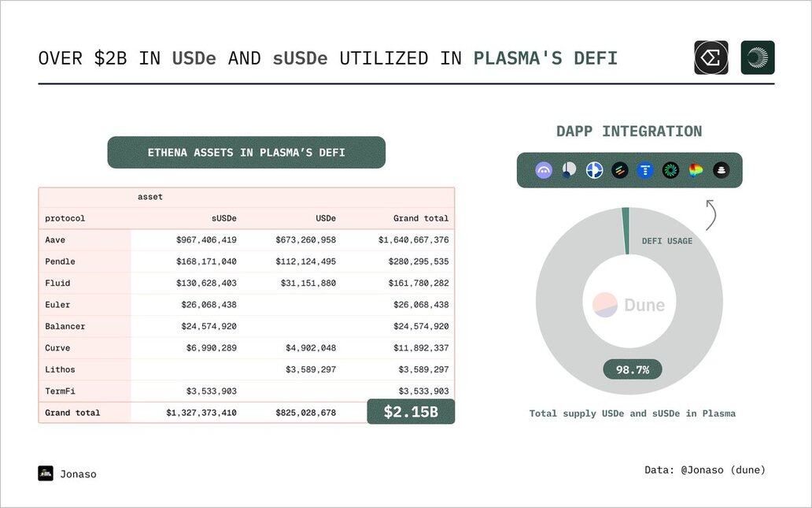Screen dimensions: 812x508
Task: Click the 'Ethena Assets in Plasma's DeFi' banner
Action: pos(246,153)
